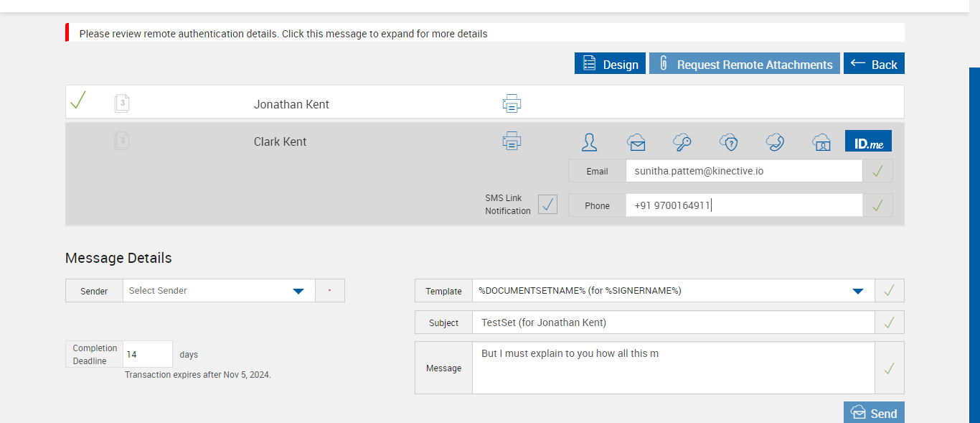Select the shield question-mark authentication icon
980x423 pixels.
pos(729,141)
